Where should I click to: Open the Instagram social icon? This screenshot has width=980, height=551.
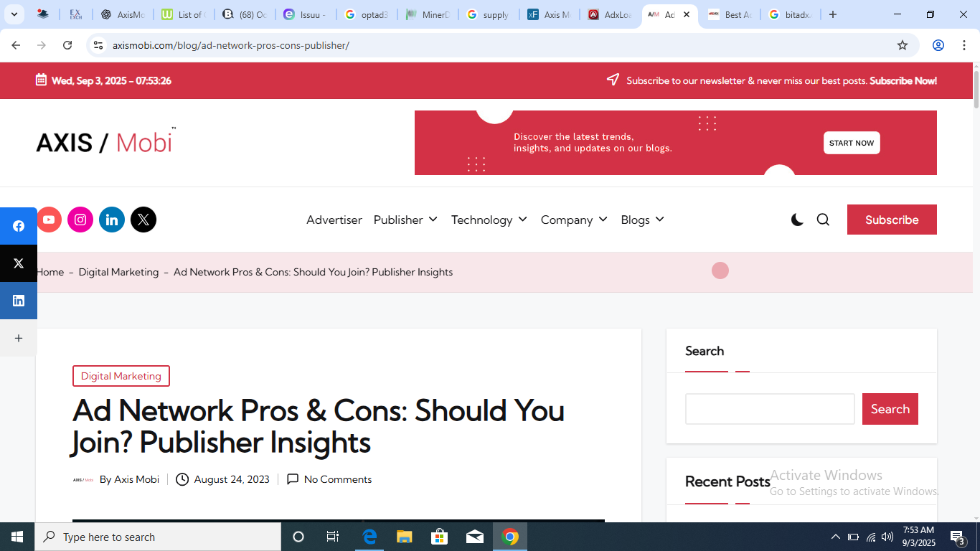point(80,220)
